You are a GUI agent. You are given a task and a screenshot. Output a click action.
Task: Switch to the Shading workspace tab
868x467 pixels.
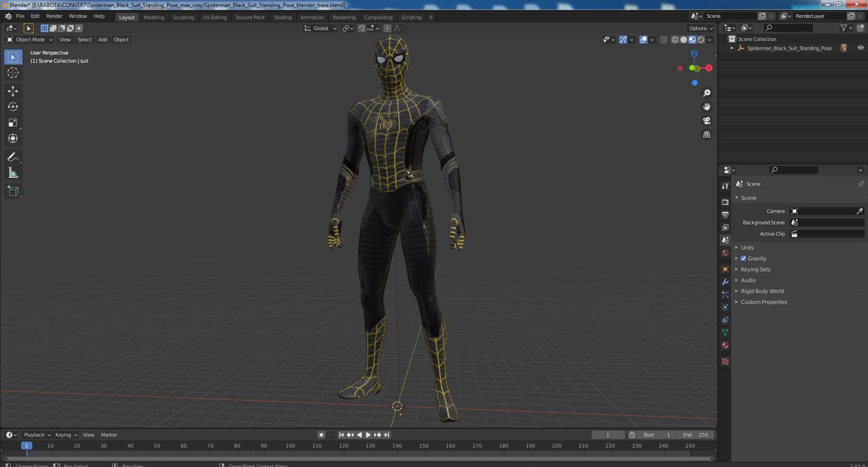pyautogui.click(x=283, y=17)
